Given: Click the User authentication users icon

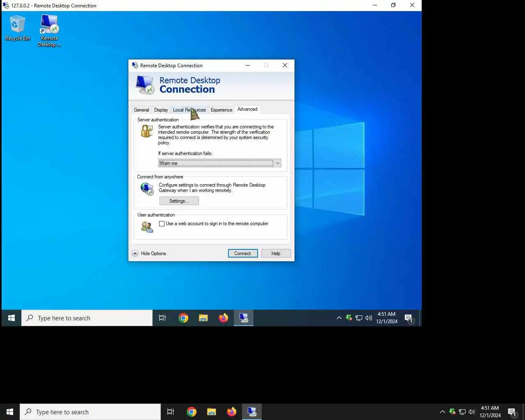Looking at the screenshot, I should (147, 226).
